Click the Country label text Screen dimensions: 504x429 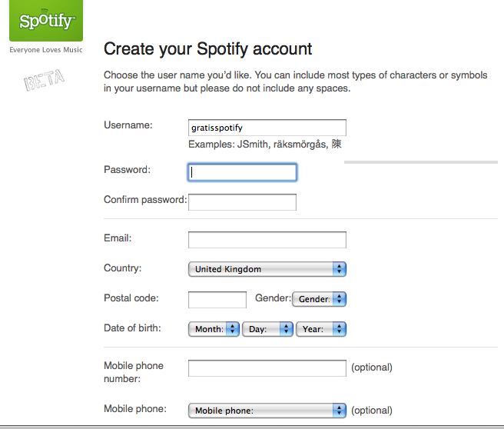tap(122, 268)
